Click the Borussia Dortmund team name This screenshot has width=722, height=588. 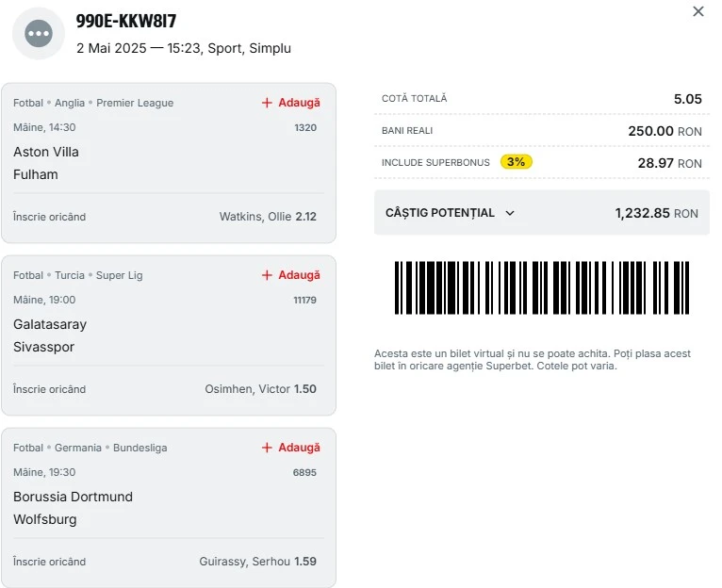point(73,497)
